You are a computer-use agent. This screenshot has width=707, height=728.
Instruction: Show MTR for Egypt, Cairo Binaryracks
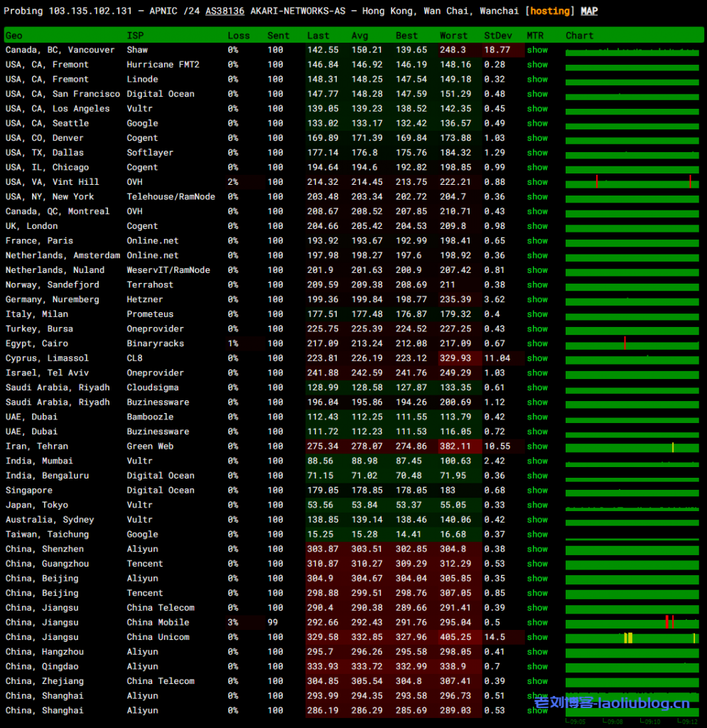[537, 344]
